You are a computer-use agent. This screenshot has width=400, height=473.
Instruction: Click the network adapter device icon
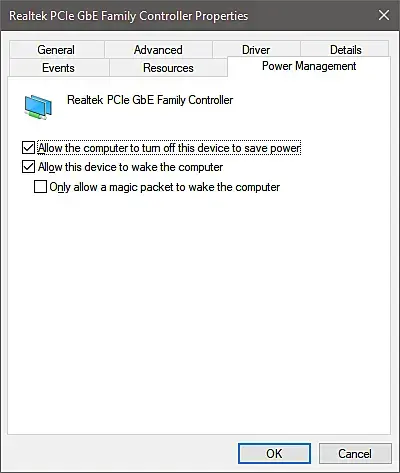click(38, 107)
